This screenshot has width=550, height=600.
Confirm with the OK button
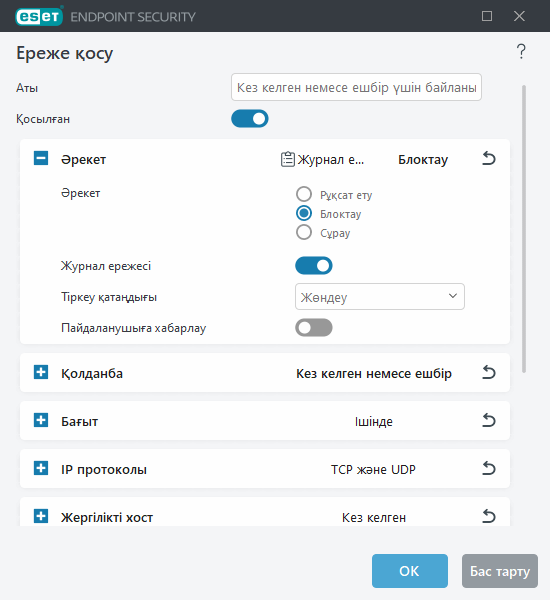(x=410, y=571)
